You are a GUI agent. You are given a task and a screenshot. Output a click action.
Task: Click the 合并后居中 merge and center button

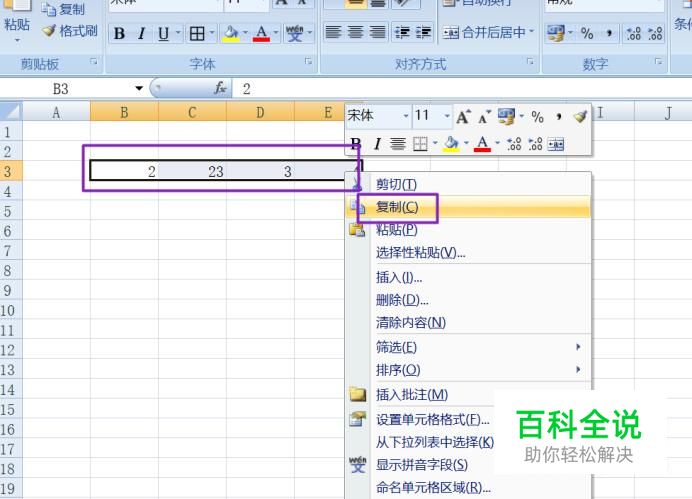coord(484,32)
